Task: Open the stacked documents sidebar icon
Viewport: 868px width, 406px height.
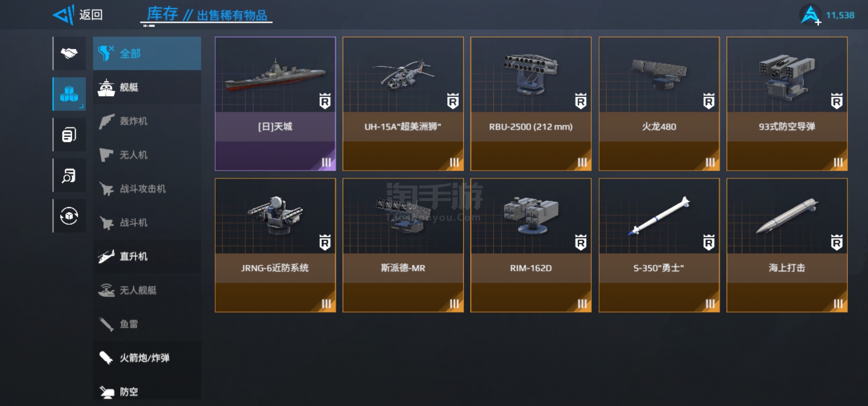Action: 69,135
